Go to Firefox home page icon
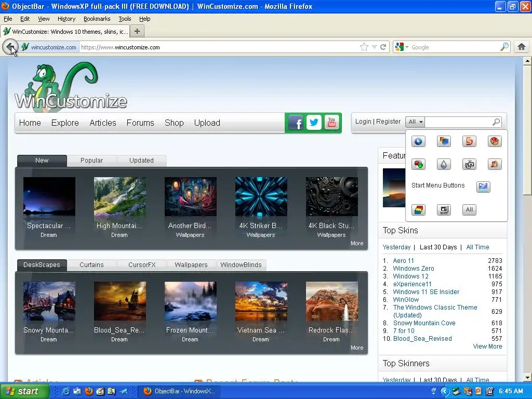 pos(522,47)
